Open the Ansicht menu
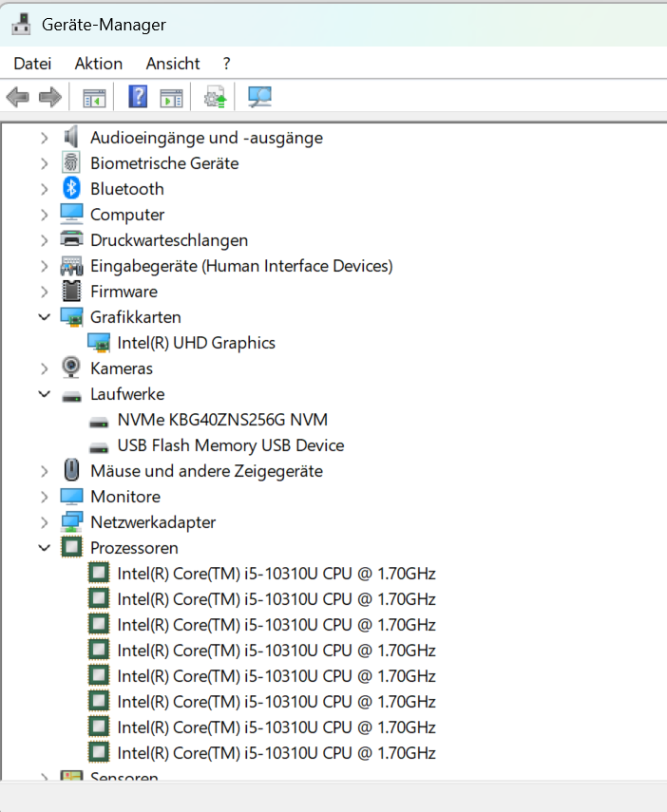The width and height of the screenshot is (667, 812). pyautogui.click(x=173, y=64)
